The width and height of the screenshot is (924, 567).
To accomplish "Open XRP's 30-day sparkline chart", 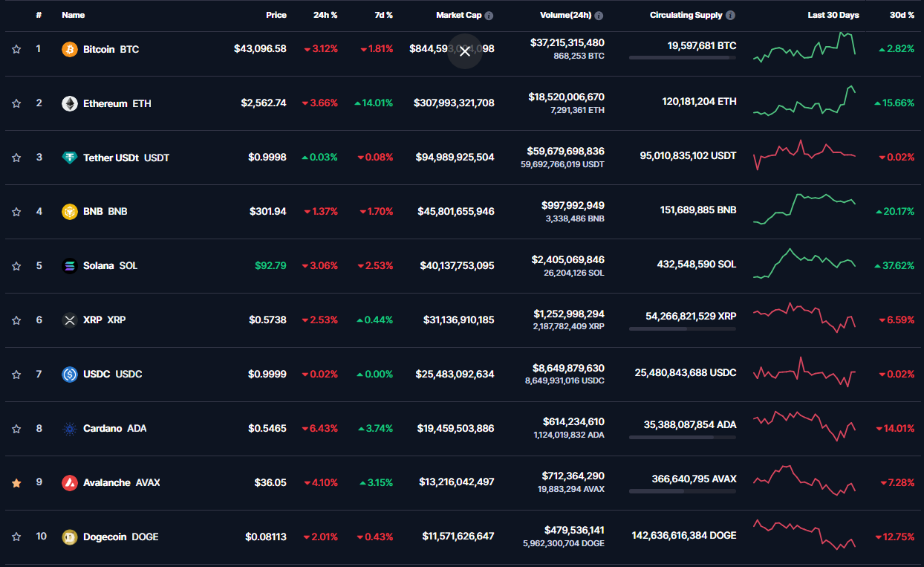I will [x=804, y=318].
